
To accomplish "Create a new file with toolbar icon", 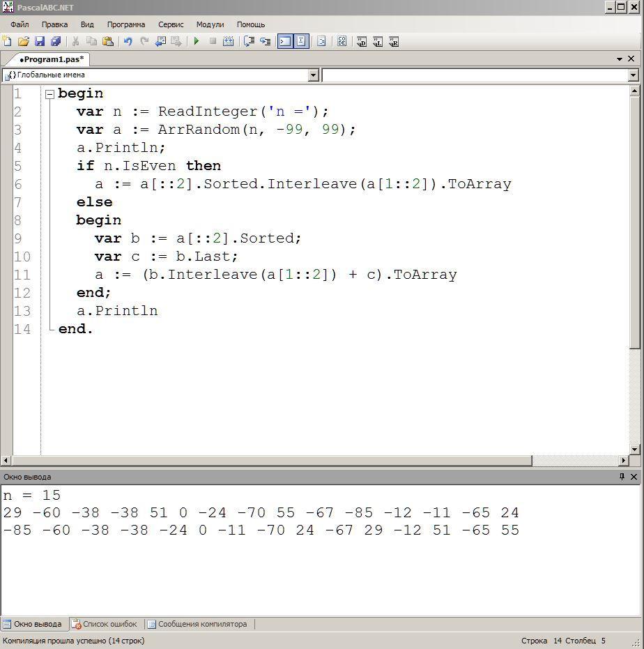I will point(8,41).
